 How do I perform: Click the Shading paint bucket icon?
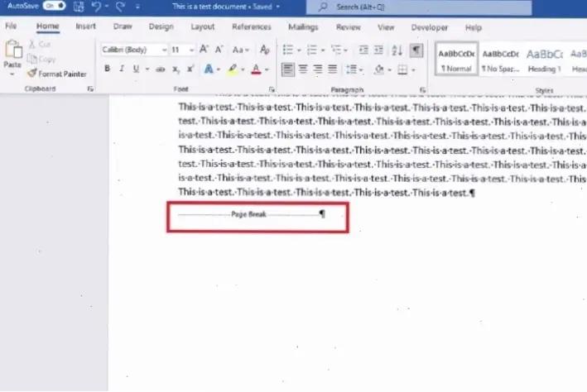coord(379,69)
